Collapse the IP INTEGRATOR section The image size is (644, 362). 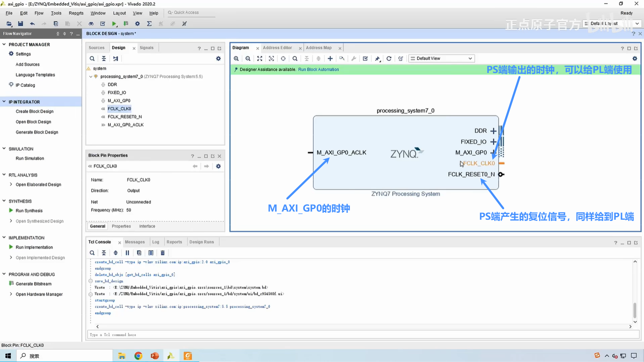(4, 102)
